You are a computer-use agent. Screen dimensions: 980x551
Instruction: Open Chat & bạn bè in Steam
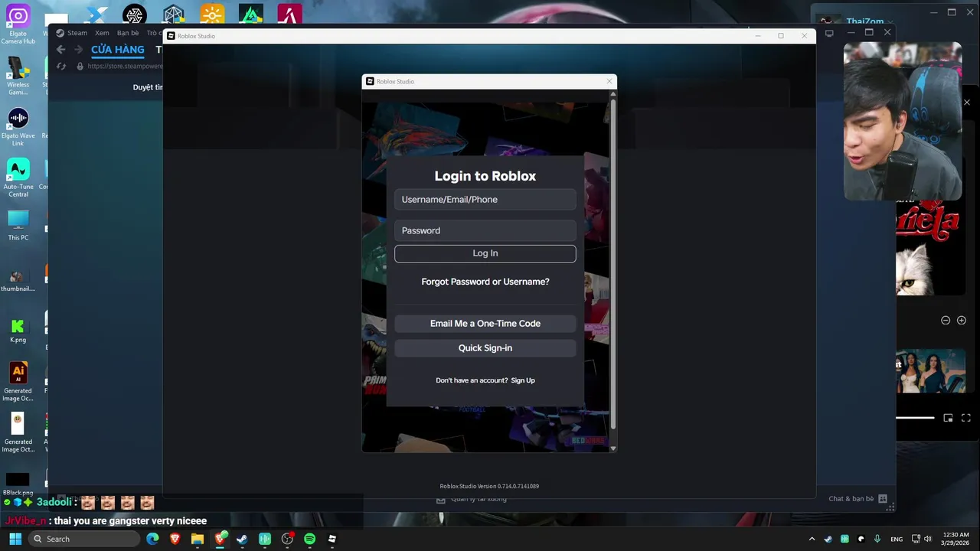click(x=851, y=499)
